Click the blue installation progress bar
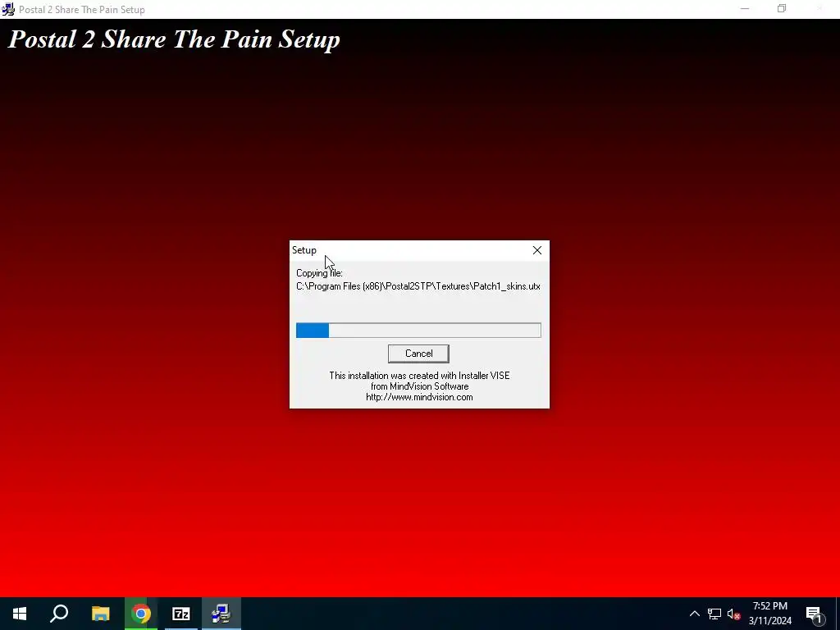The width and height of the screenshot is (840, 630). click(418, 331)
